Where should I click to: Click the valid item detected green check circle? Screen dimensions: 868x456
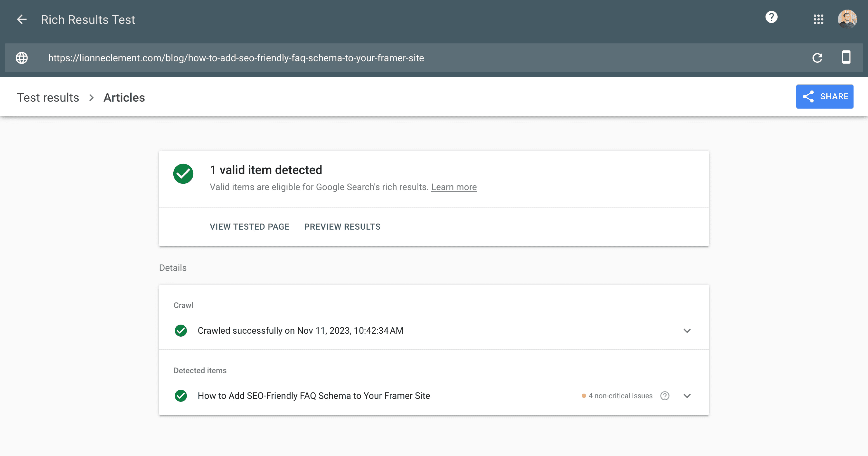click(183, 173)
